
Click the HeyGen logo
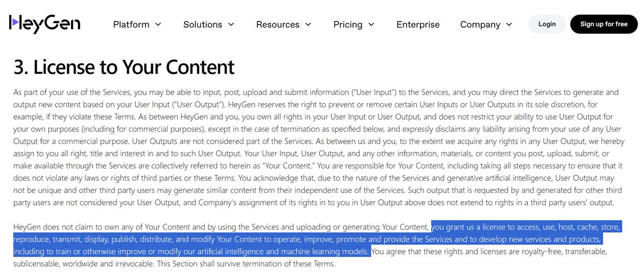tap(45, 24)
